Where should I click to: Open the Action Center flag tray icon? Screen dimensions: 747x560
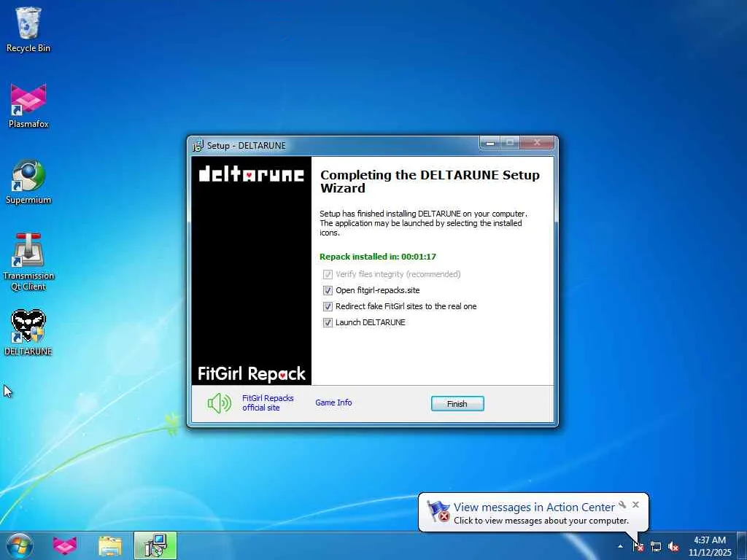point(638,546)
